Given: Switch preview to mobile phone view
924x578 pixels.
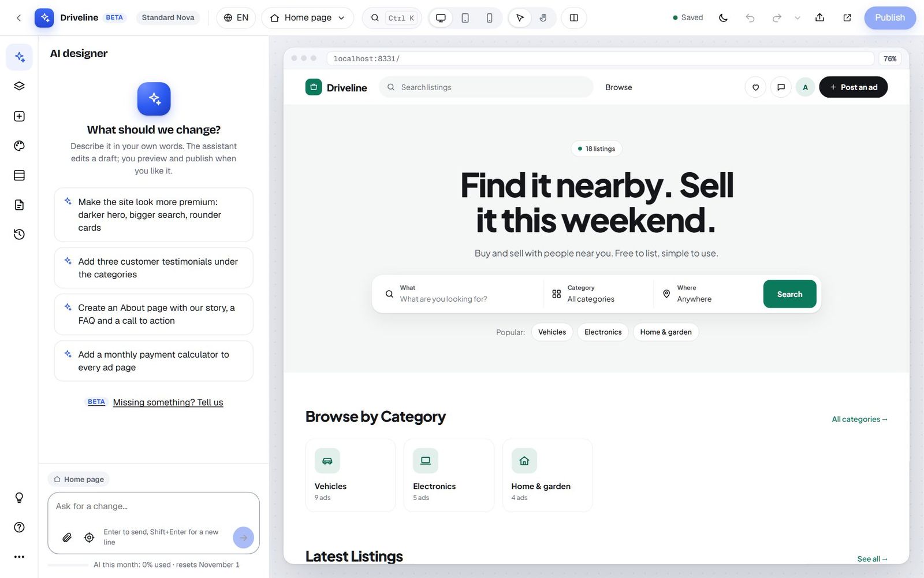Looking at the screenshot, I should pyautogui.click(x=489, y=18).
